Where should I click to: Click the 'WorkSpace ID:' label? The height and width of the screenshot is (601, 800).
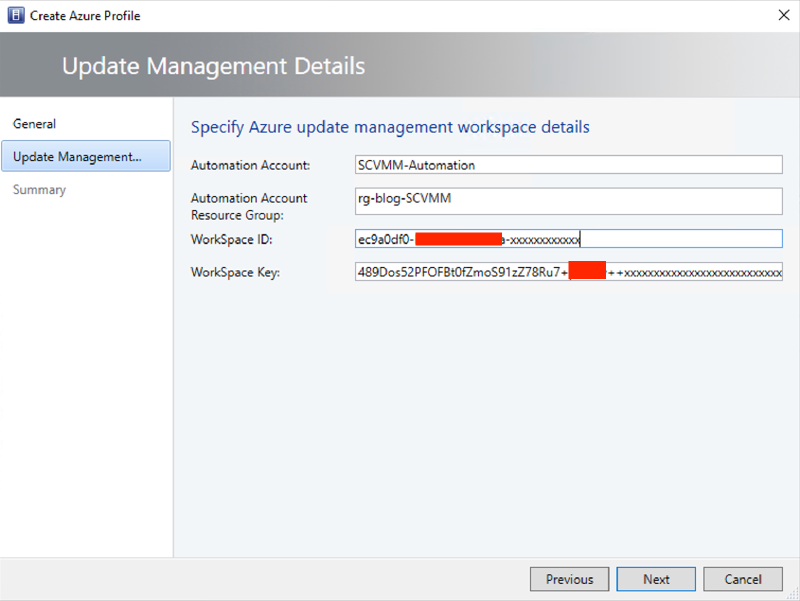pos(231,239)
